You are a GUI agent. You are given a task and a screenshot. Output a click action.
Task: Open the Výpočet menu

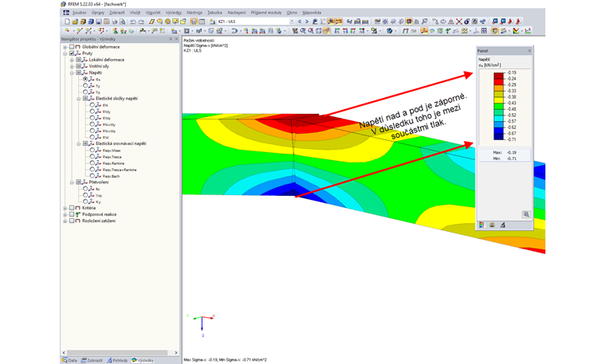click(x=153, y=13)
